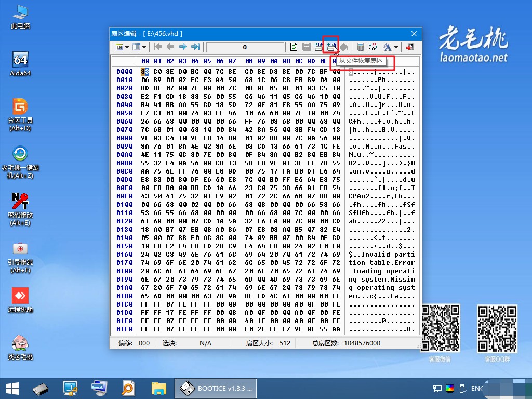The width and height of the screenshot is (532, 399).
Task: Click the row offset label 0160
Action: tap(125, 255)
